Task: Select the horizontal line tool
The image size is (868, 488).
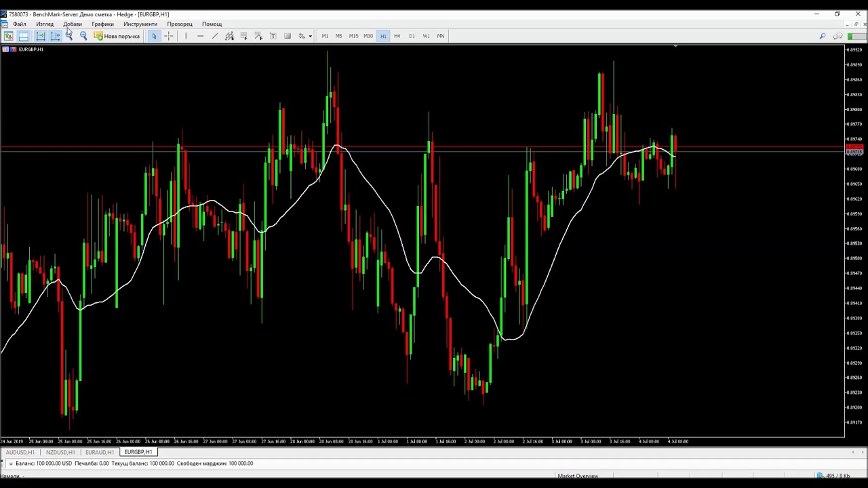Action: coord(200,36)
